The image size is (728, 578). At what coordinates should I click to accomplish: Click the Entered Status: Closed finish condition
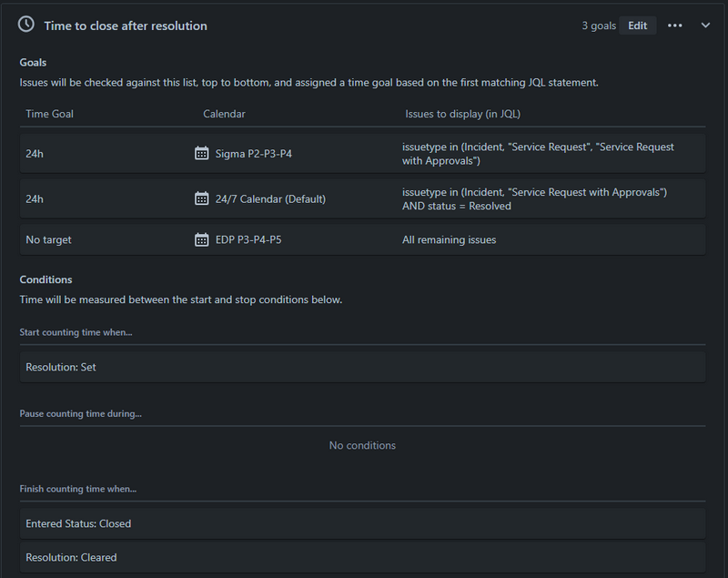[x=78, y=524]
